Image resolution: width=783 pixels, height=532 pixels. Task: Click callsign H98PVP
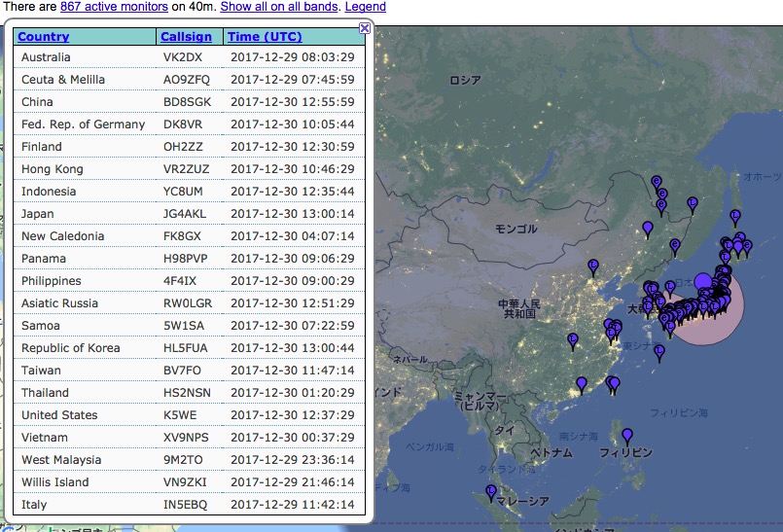[x=185, y=259]
